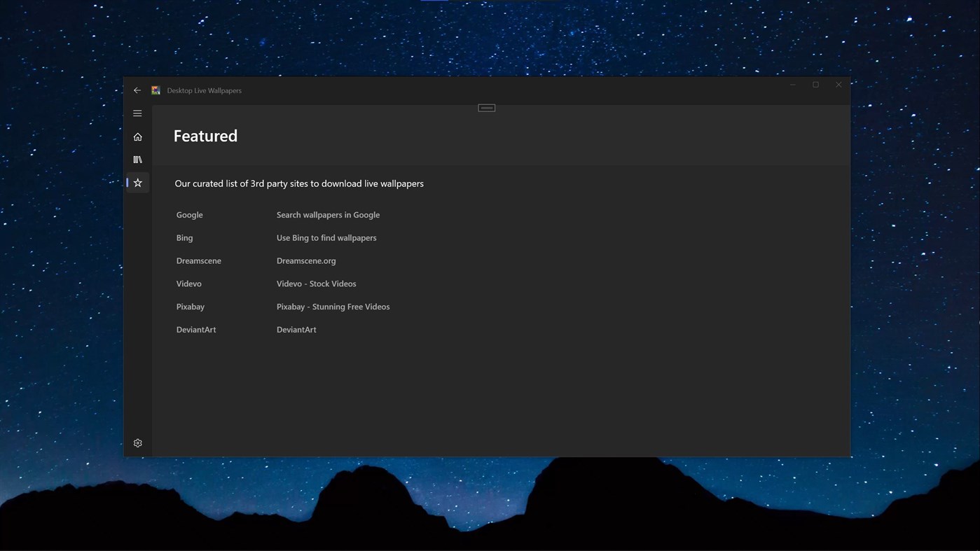Open Settings gear in sidebar

138,443
